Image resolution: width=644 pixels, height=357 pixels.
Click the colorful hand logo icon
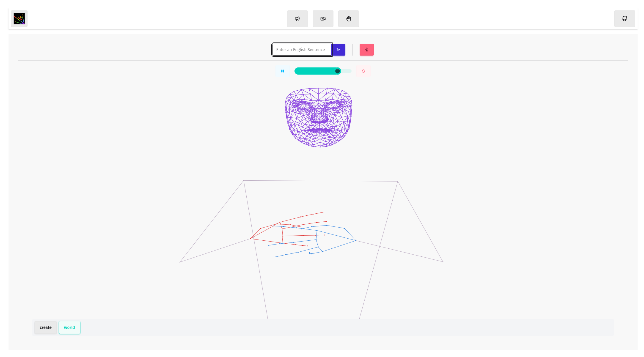pyautogui.click(x=19, y=19)
